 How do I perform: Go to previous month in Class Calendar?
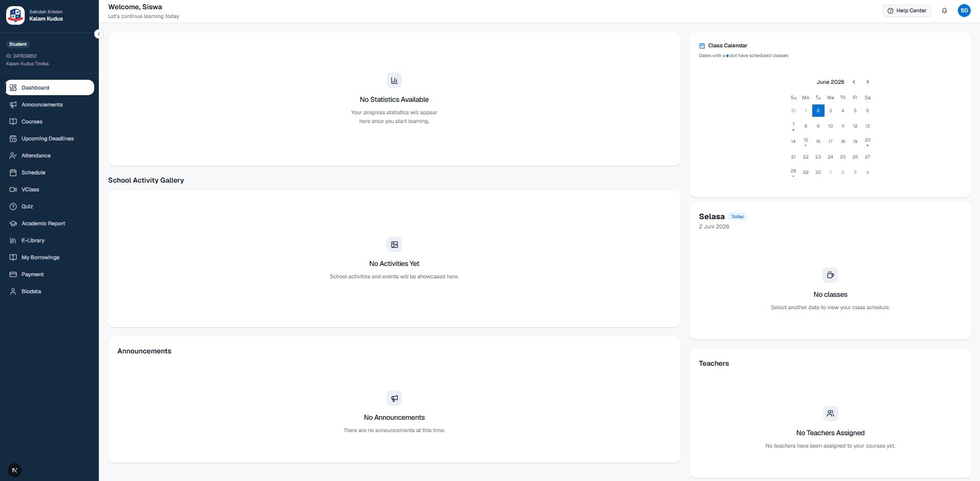[854, 82]
